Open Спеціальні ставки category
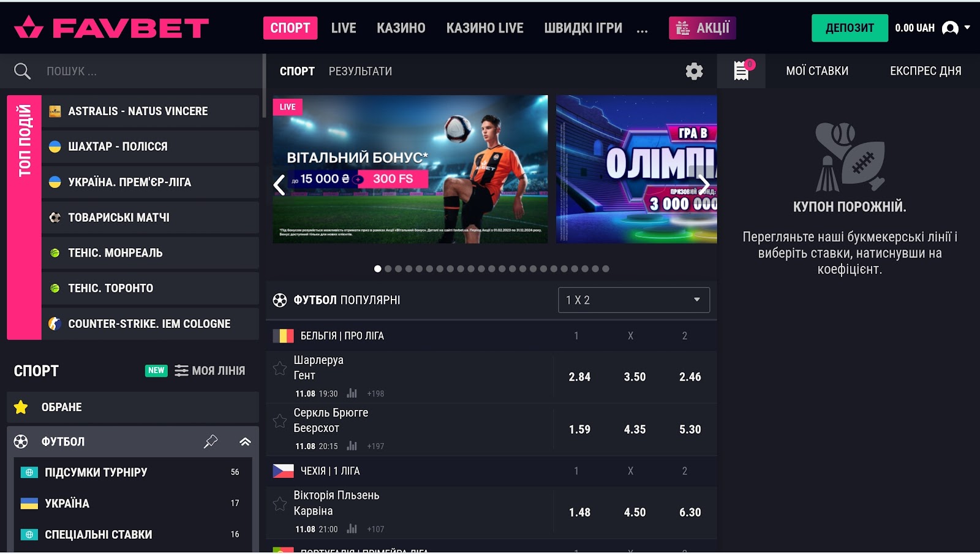The height and width of the screenshot is (554, 980). click(133, 534)
